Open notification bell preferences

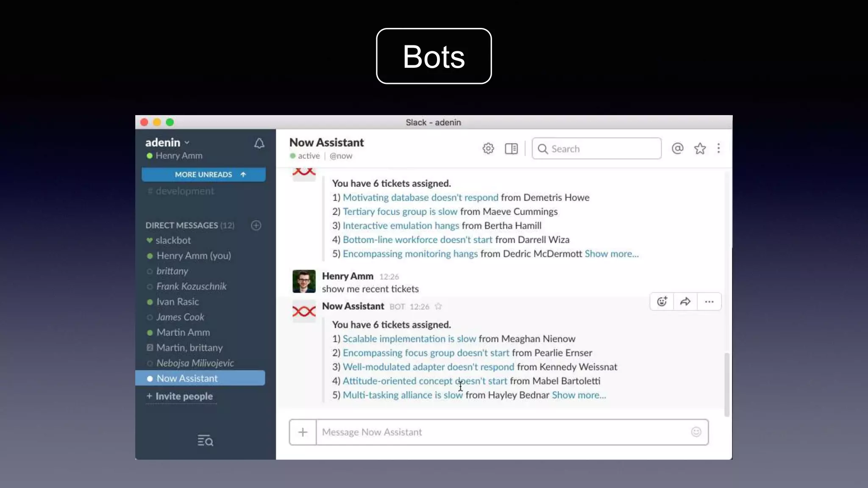pyautogui.click(x=259, y=144)
